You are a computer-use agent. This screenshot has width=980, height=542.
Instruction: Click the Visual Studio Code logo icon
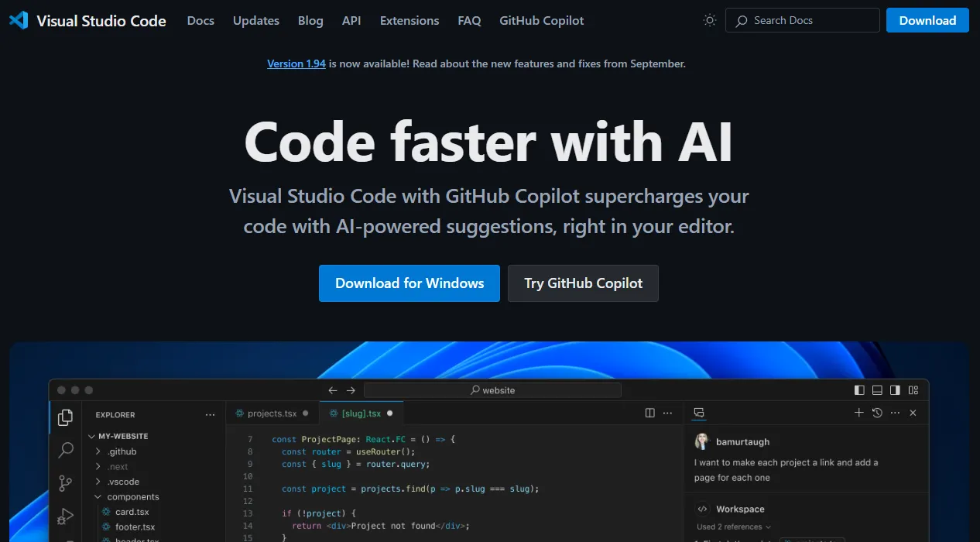pyautogui.click(x=19, y=21)
